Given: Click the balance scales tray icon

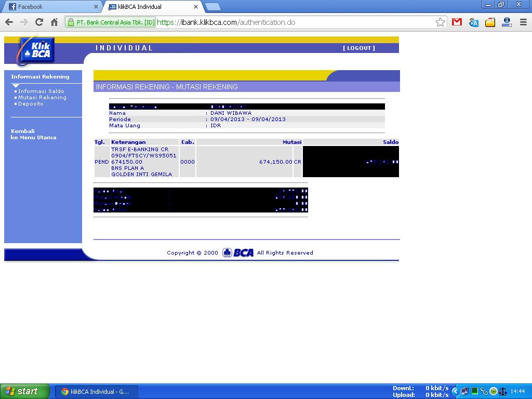Looking at the screenshot, I should click(503, 392).
